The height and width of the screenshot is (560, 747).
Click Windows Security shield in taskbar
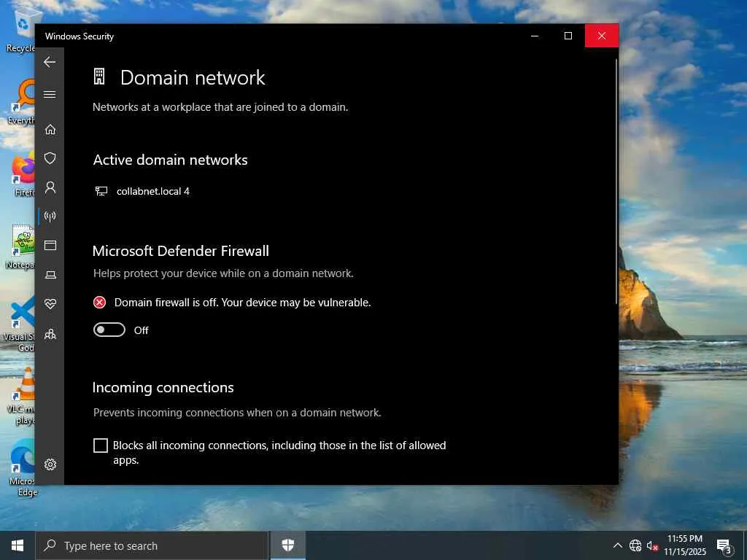click(x=287, y=545)
